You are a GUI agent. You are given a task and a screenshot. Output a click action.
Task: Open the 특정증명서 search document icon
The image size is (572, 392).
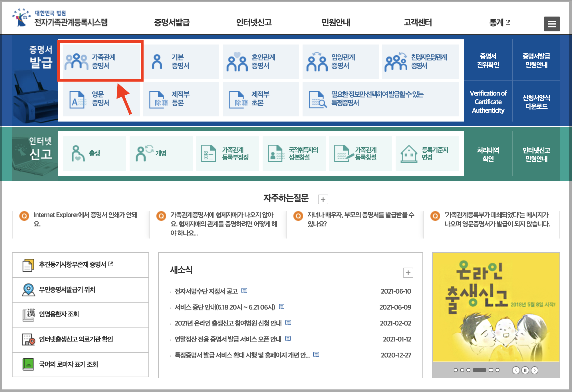(317, 100)
